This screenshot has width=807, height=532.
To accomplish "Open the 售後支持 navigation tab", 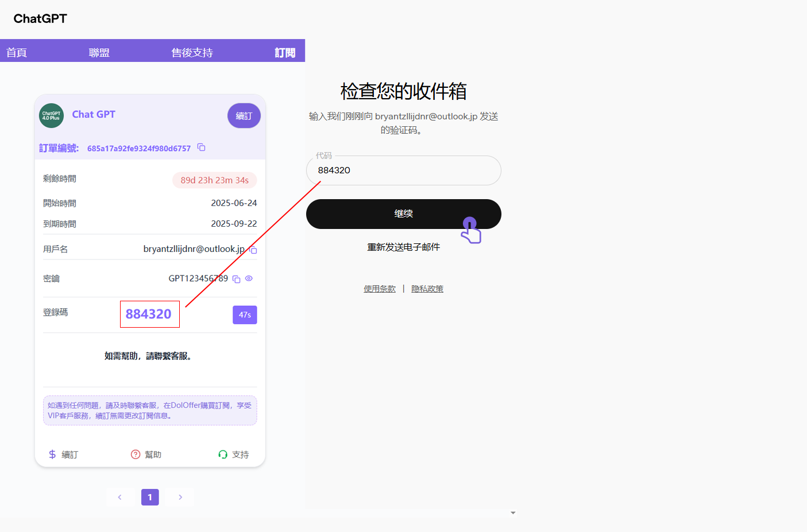I will click(x=192, y=53).
